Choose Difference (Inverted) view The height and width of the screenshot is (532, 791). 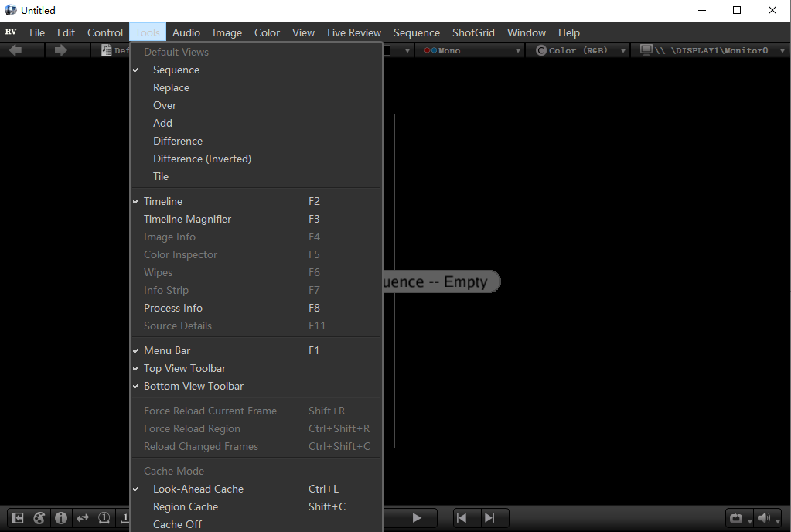click(202, 159)
